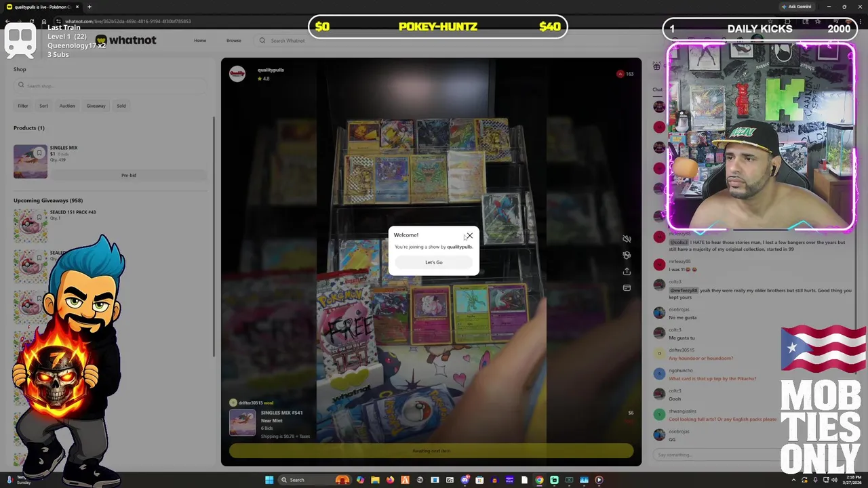The width and height of the screenshot is (868, 488).
Task: Click the viewer count 163 badge
Action: [x=625, y=74]
